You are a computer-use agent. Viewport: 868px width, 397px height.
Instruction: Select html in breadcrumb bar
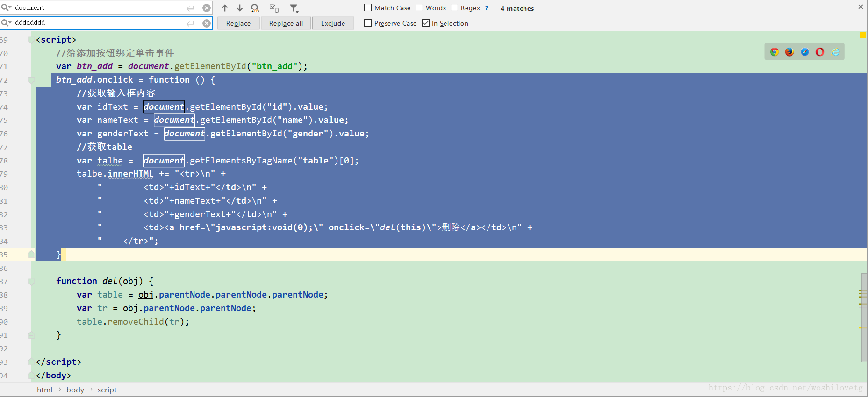point(44,390)
